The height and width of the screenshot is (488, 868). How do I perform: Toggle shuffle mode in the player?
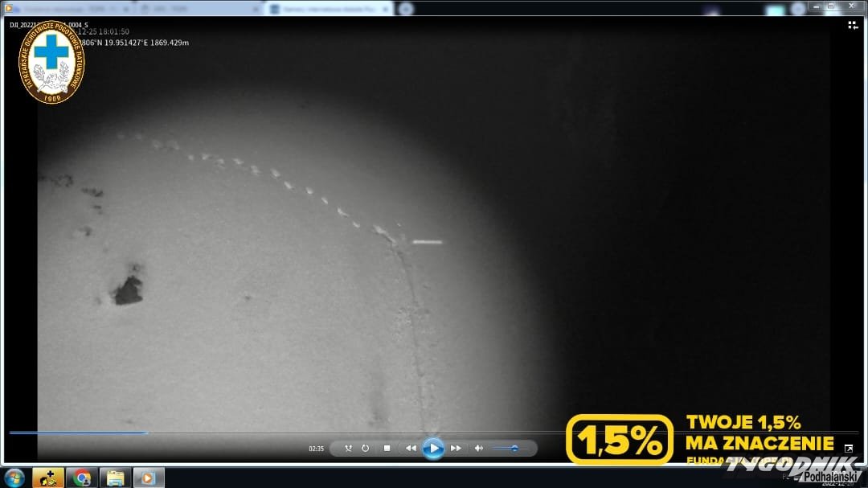pos(348,448)
